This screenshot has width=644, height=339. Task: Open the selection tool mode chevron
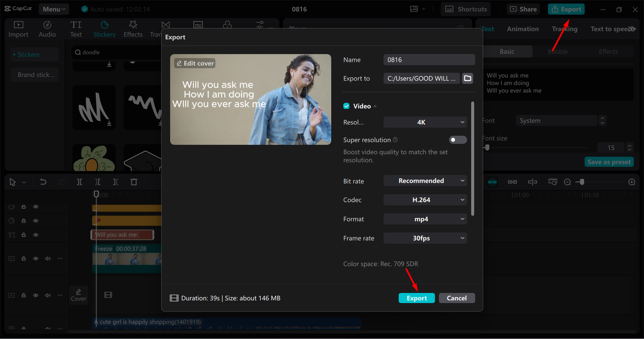24,182
